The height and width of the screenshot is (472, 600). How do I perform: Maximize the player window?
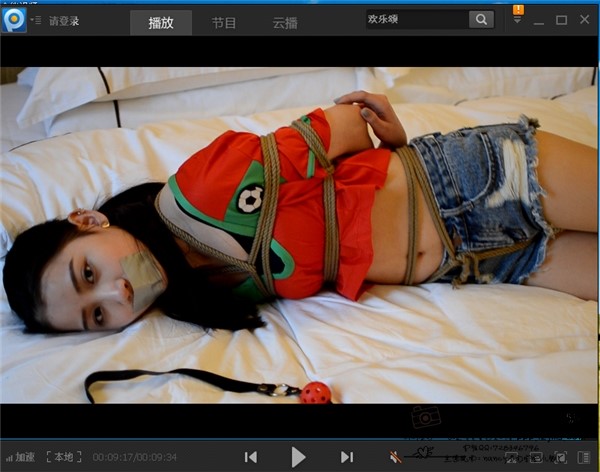coord(562,20)
